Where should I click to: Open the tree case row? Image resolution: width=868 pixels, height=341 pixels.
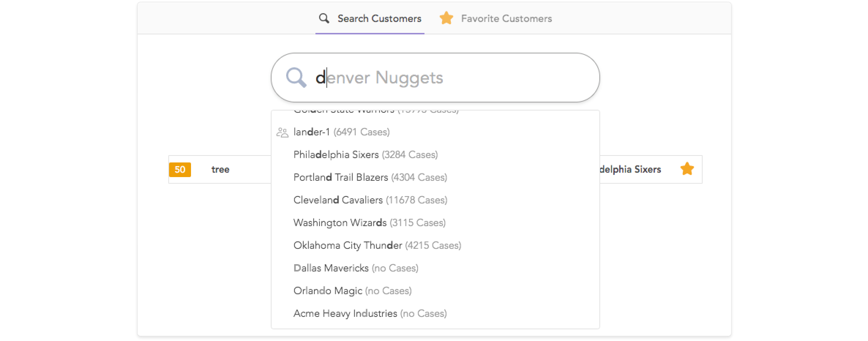(220, 169)
